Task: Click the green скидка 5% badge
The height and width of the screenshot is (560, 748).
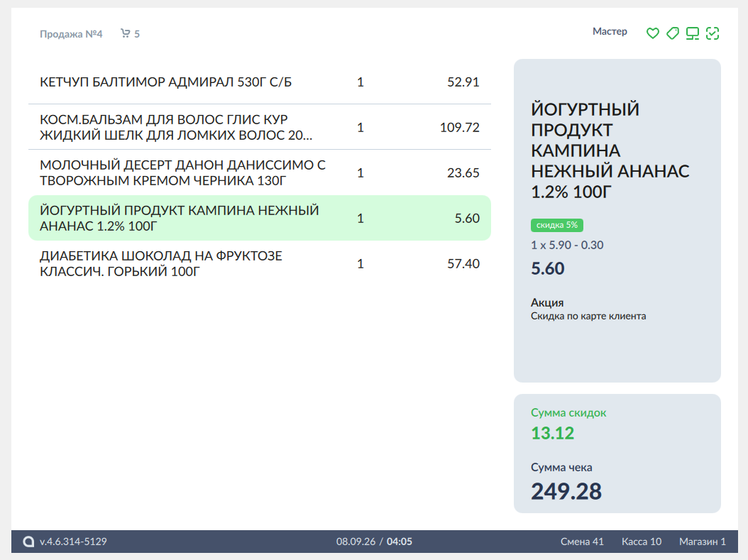Action: (x=556, y=225)
